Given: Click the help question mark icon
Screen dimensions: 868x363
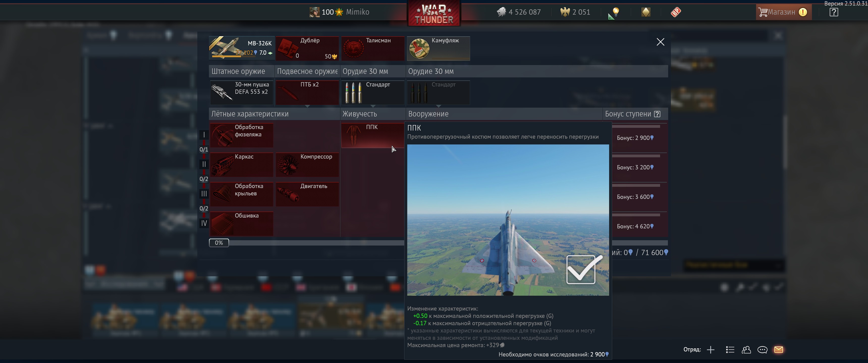Looking at the screenshot, I should pos(834,12).
